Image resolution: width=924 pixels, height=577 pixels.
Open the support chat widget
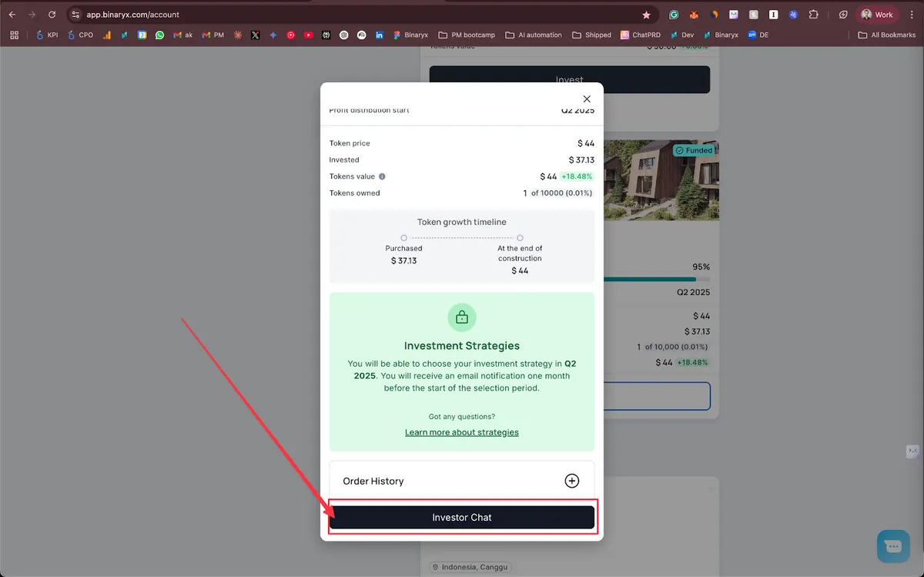point(893,546)
